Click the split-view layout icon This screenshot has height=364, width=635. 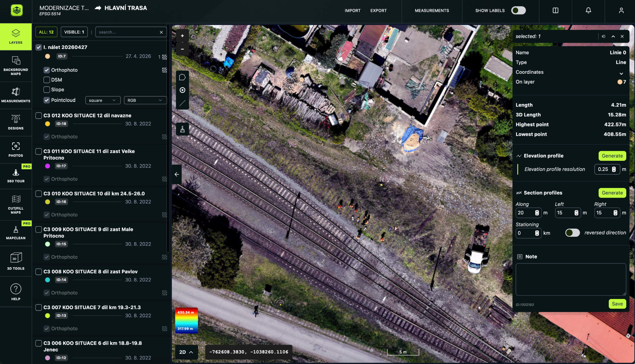(x=555, y=10)
